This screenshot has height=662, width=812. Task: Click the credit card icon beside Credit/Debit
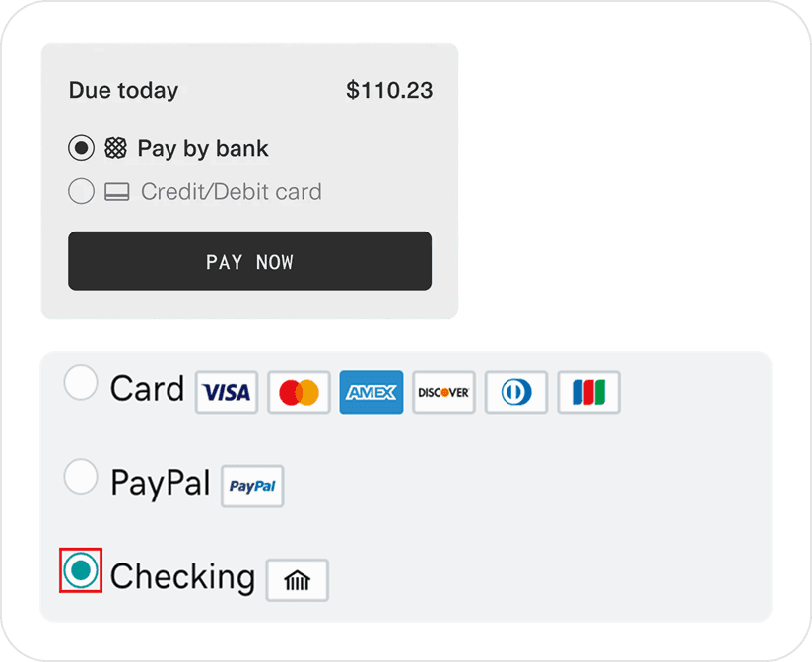[116, 192]
